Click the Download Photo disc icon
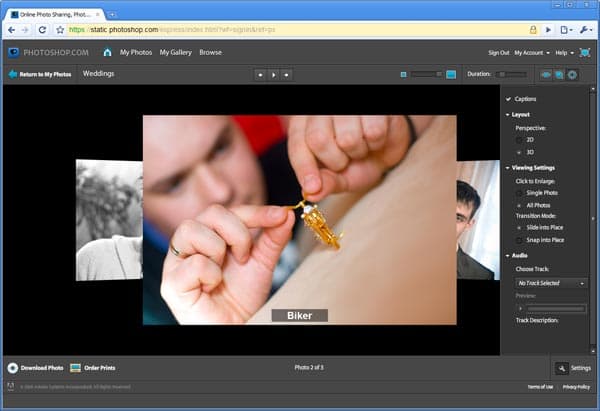This screenshot has width=600, height=411. (x=13, y=368)
